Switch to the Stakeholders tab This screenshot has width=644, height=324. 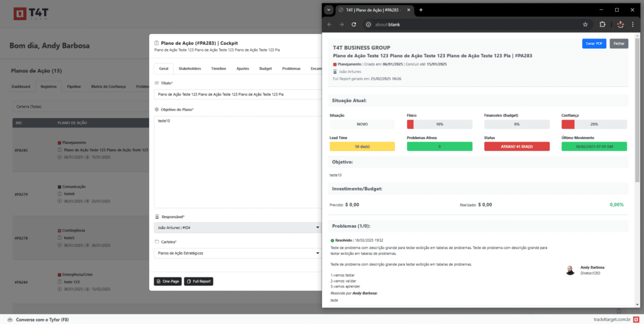tap(189, 68)
